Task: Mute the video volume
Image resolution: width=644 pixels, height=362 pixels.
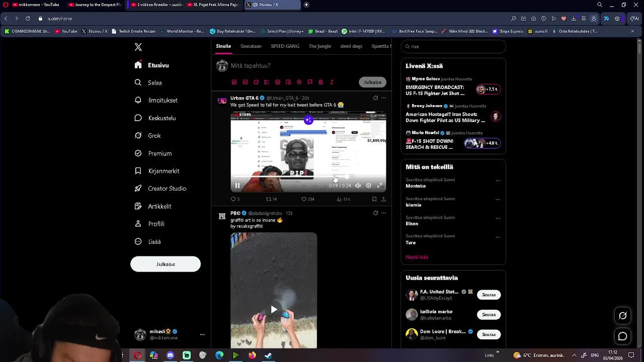Action: point(358,186)
